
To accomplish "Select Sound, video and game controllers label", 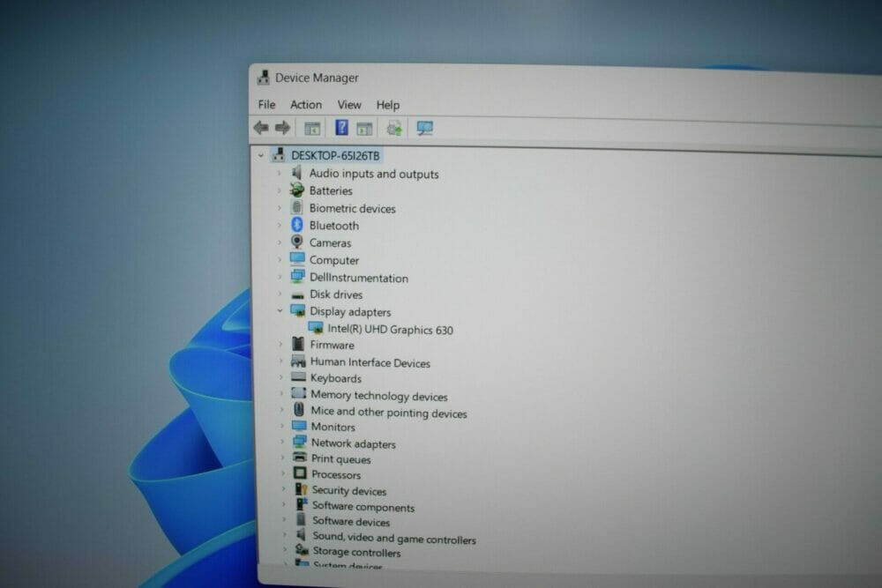I will click(394, 538).
